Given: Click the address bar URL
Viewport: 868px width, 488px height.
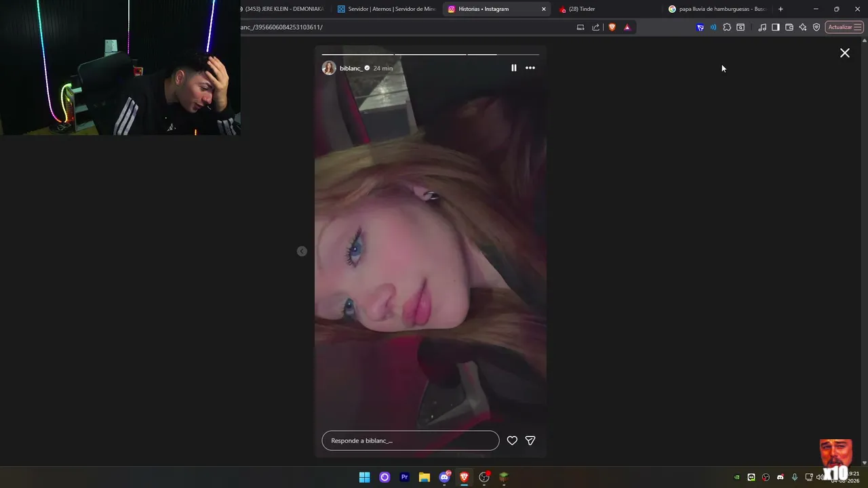Looking at the screenshot, I should pyautogui.click(x=281, y=27).
